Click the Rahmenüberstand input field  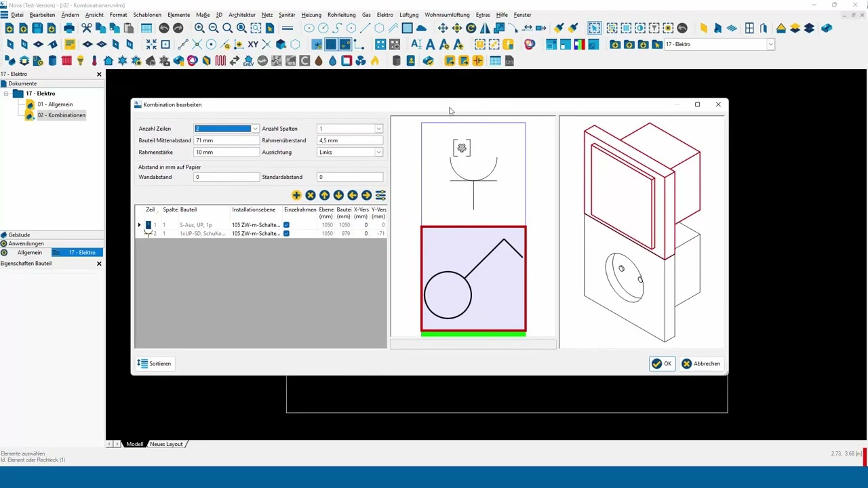350,140
